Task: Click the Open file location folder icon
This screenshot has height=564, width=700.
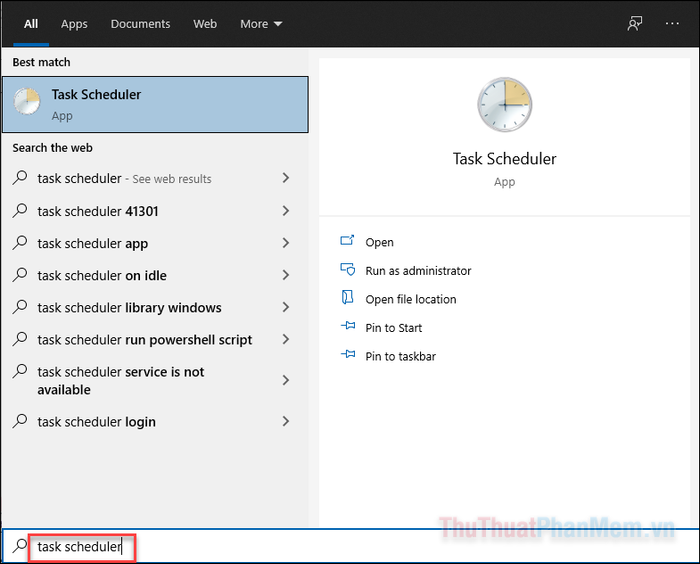Action: (347, 297)
